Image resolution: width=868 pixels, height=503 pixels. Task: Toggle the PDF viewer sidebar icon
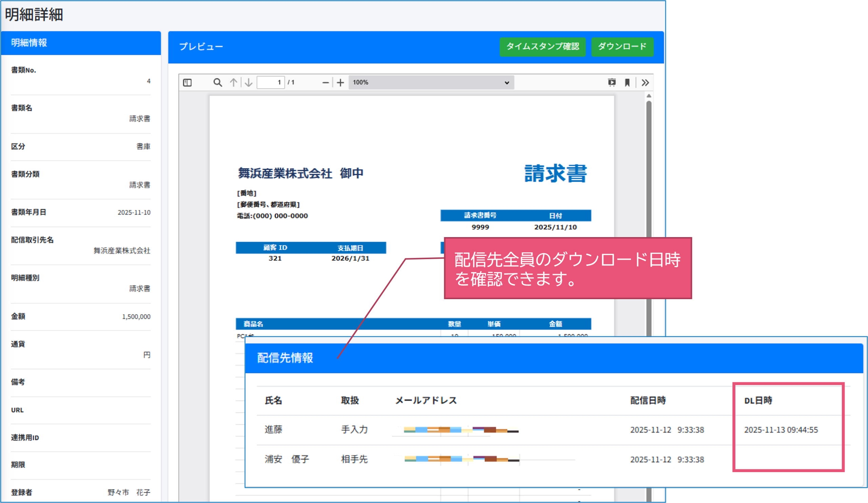coord(188,83)
